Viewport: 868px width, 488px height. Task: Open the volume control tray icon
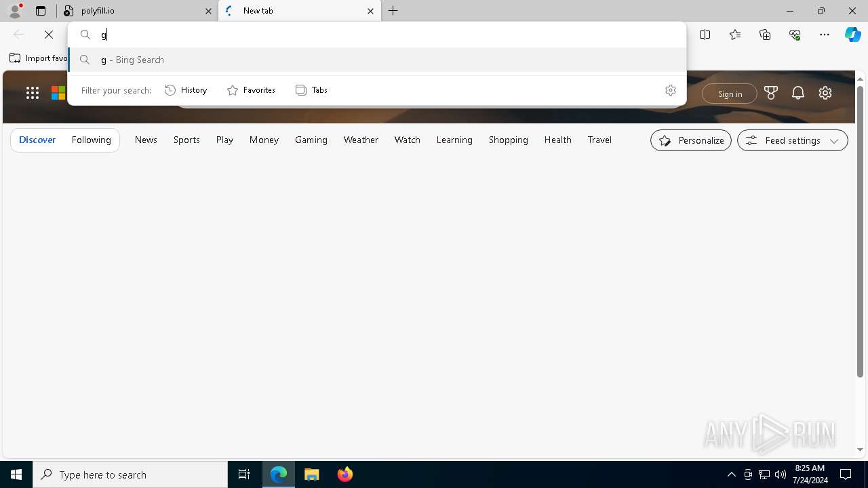coord(781,474)
